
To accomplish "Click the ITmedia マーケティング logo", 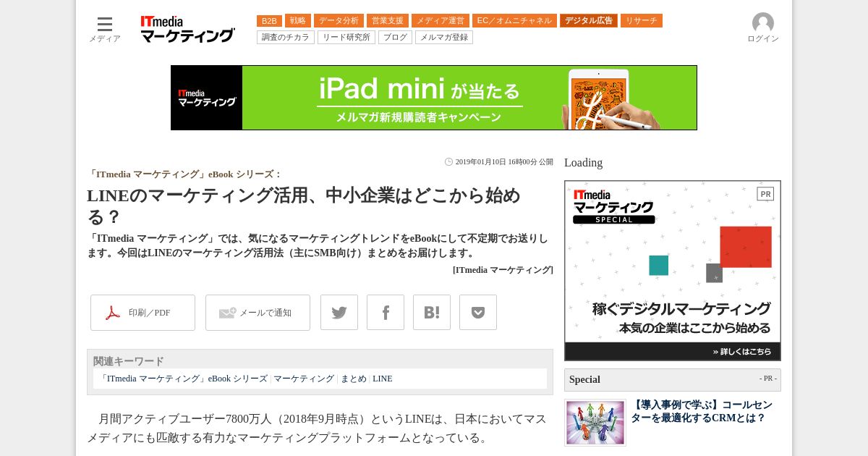I will (x=188, y=29).
